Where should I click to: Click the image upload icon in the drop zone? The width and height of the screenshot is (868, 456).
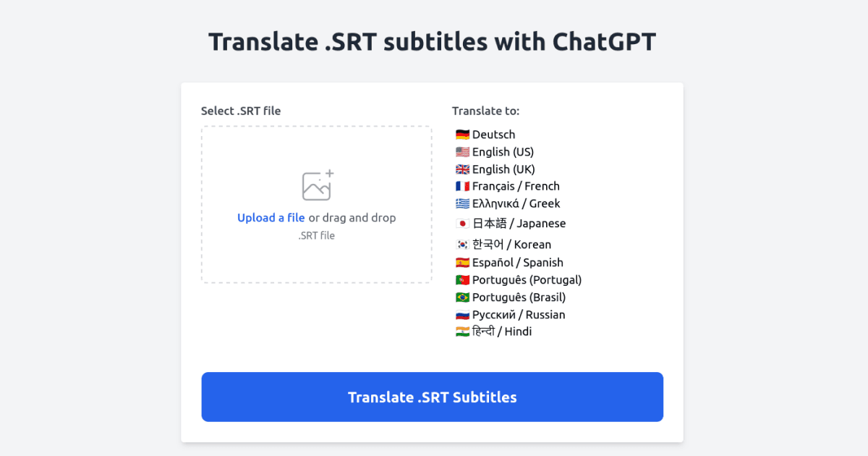click(317, 186)
